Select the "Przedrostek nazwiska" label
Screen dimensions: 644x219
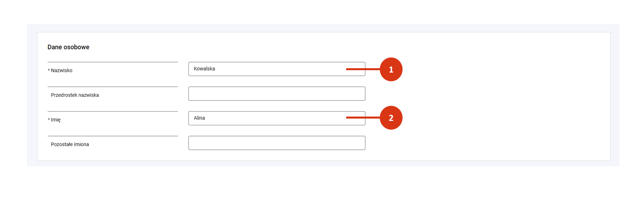(x=75, y=95)
